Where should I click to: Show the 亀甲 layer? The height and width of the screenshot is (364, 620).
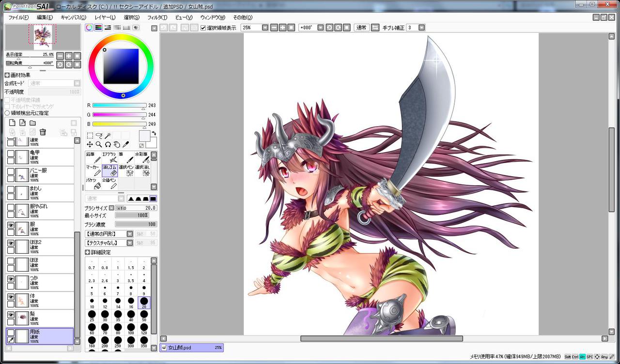click(11, 153)
